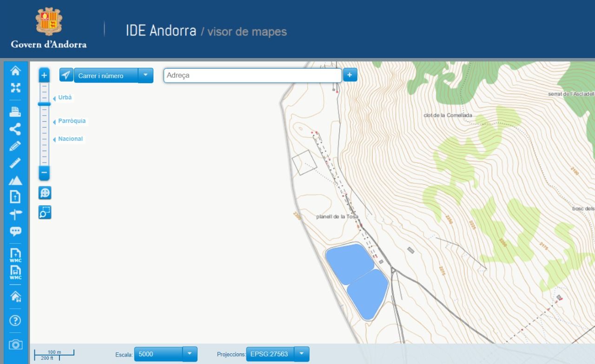
Task: Expand the Carrer i número search-type dropdown
Action: 145,75
